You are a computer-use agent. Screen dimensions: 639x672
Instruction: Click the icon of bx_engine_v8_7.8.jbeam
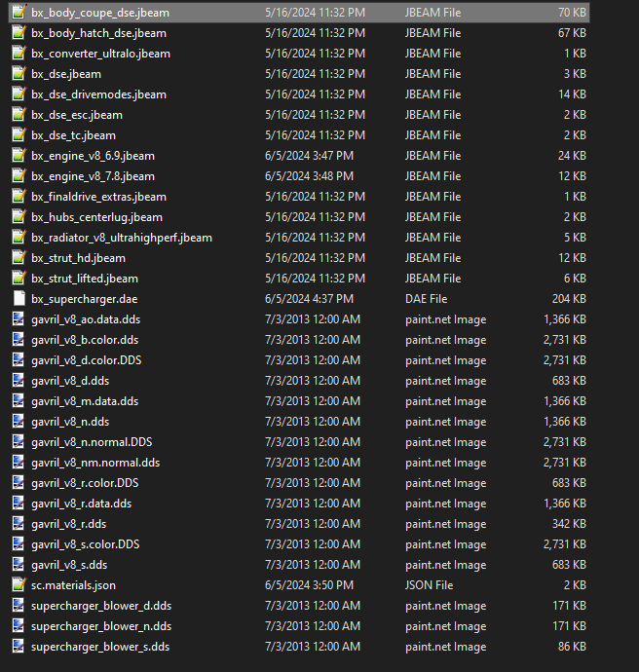19,175
